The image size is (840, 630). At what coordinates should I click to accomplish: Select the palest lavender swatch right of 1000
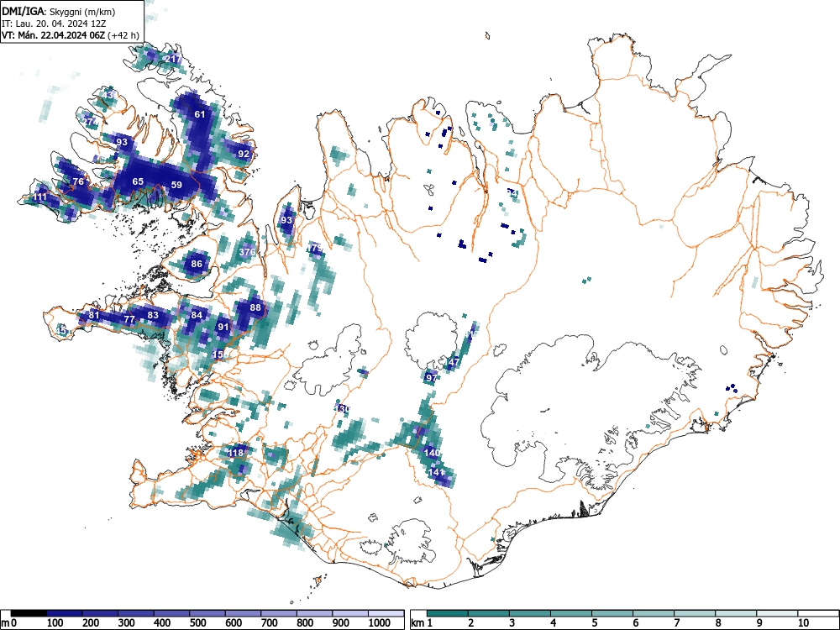coord(386,613)
